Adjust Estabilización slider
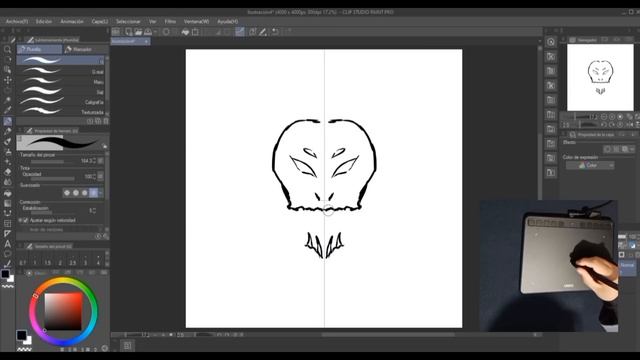The height and width of the screenshot is (360, 640). pos(52,212)
